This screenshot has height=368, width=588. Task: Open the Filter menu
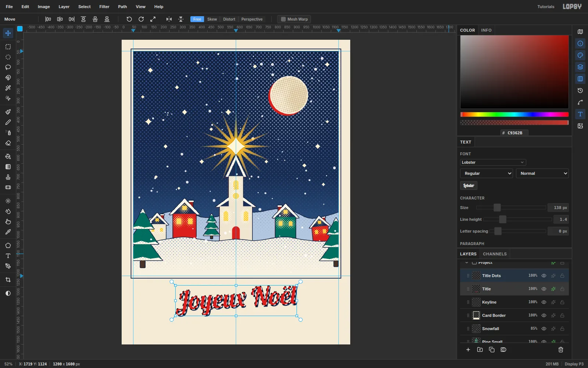click(104, 7)
